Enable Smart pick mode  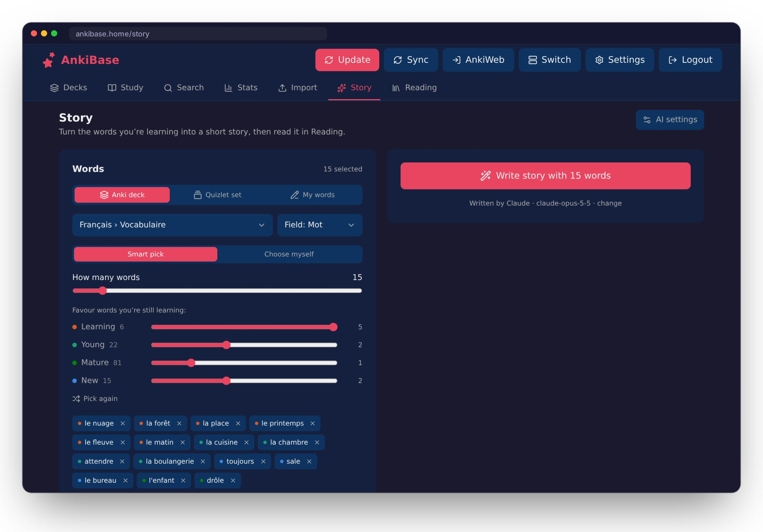146,254
